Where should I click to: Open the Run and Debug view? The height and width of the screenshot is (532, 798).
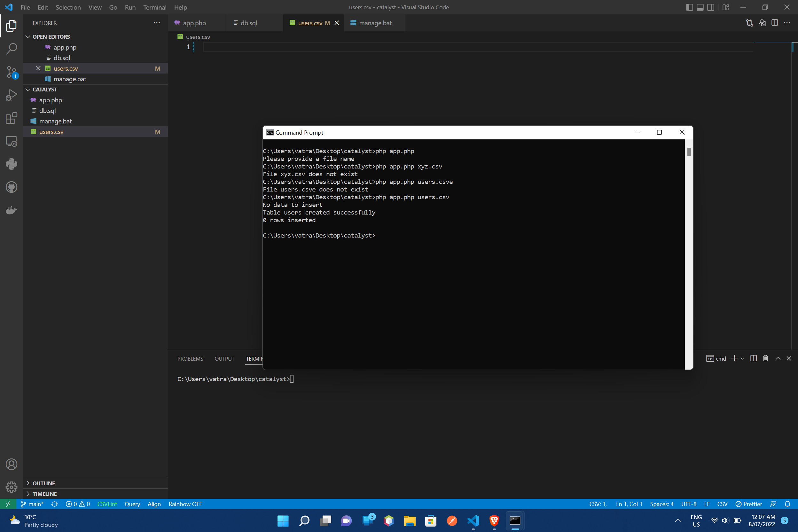click(11, 95)
